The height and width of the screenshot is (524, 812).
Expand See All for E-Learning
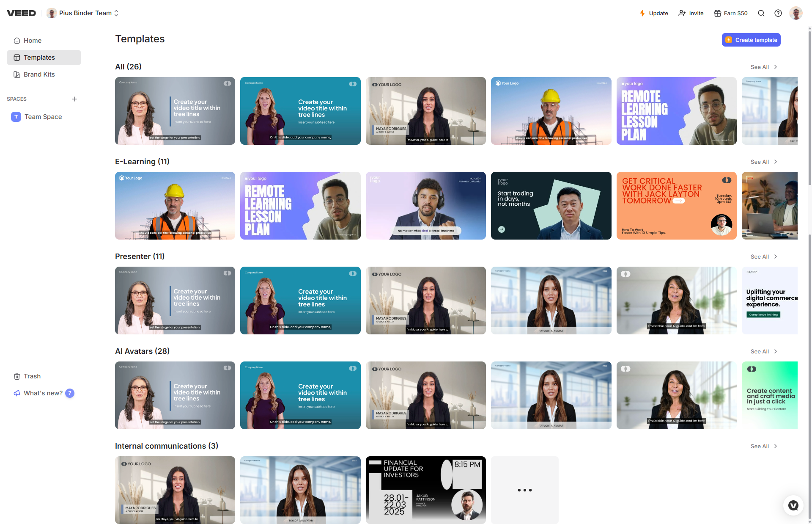[x=764, y=162]
